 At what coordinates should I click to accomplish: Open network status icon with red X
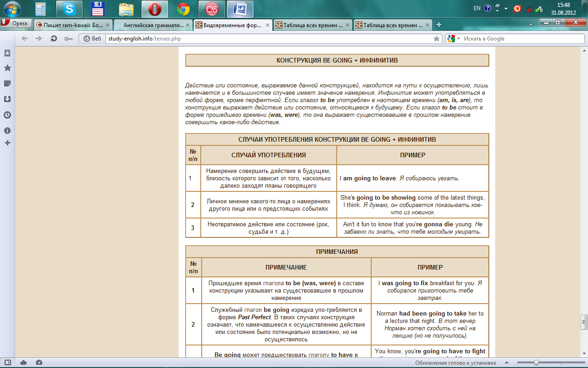point(528,9)
